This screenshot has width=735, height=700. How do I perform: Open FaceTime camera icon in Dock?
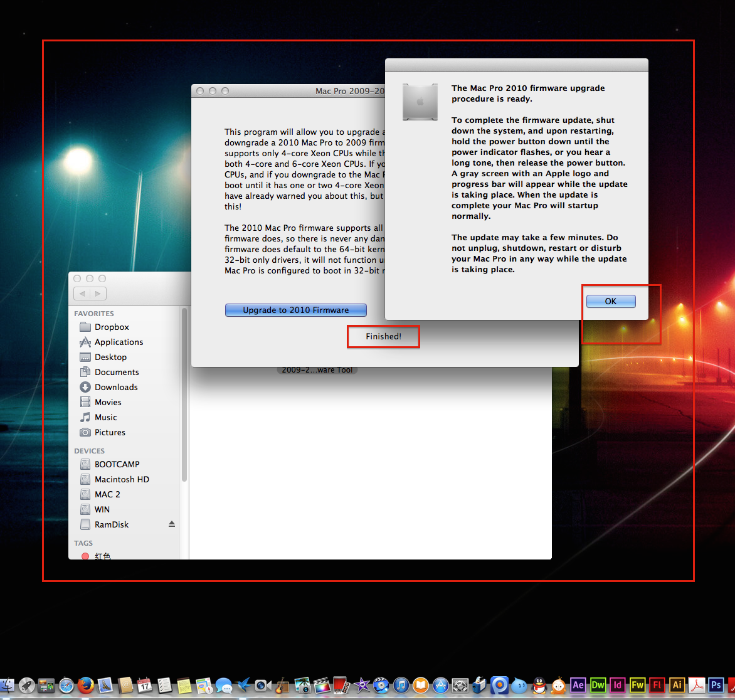263,686
